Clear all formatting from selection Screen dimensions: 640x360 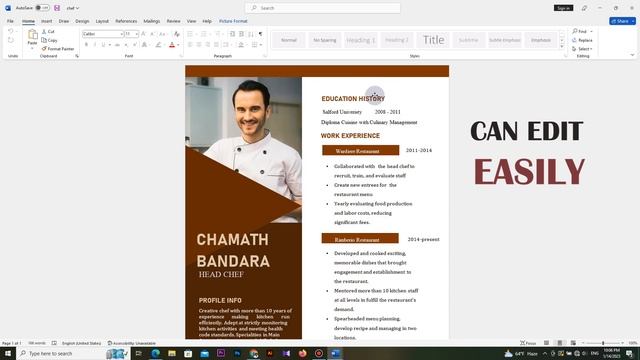(x=176, y=34)
